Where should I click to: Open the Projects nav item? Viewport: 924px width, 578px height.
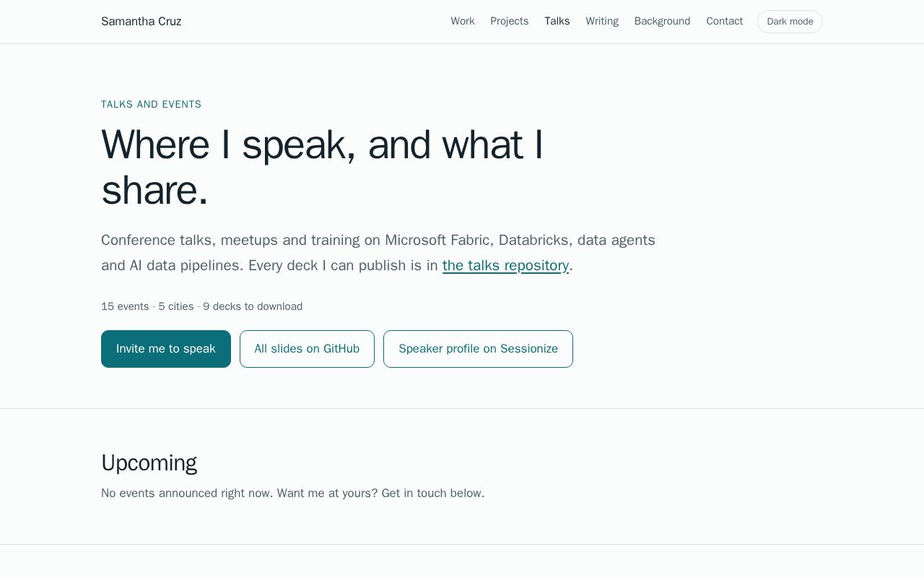510,22
